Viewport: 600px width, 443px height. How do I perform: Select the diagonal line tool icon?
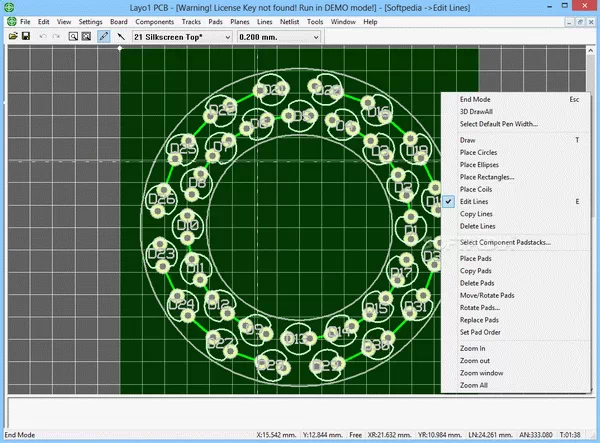pyautogui.click(x=121, y=36)
